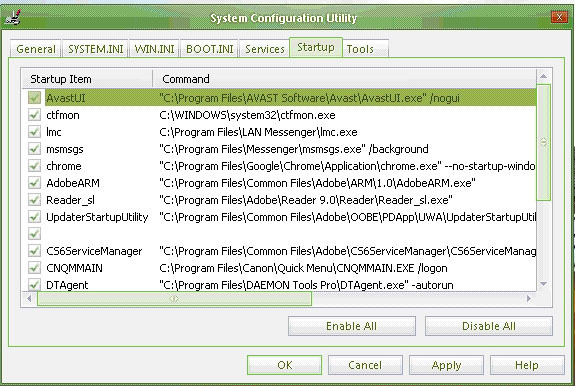
Task: Open the Tools tab
Action: (365, 49)
